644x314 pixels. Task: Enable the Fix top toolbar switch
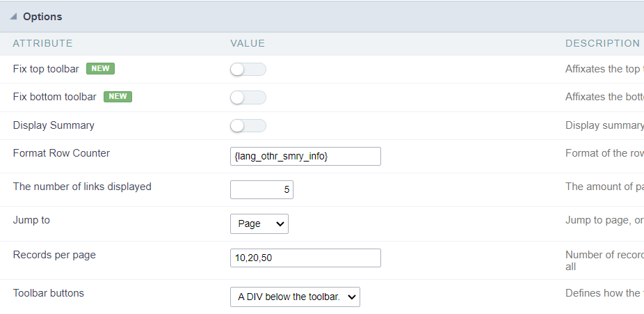coord(248,69)
